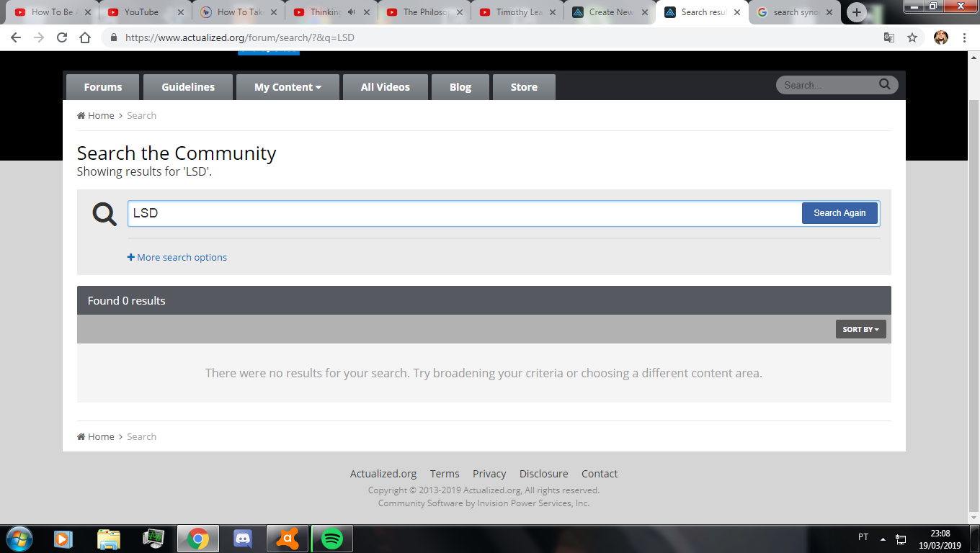Click the Avast icon in taskbar
This screenshot has width=980, height=553.
point(288,538)
